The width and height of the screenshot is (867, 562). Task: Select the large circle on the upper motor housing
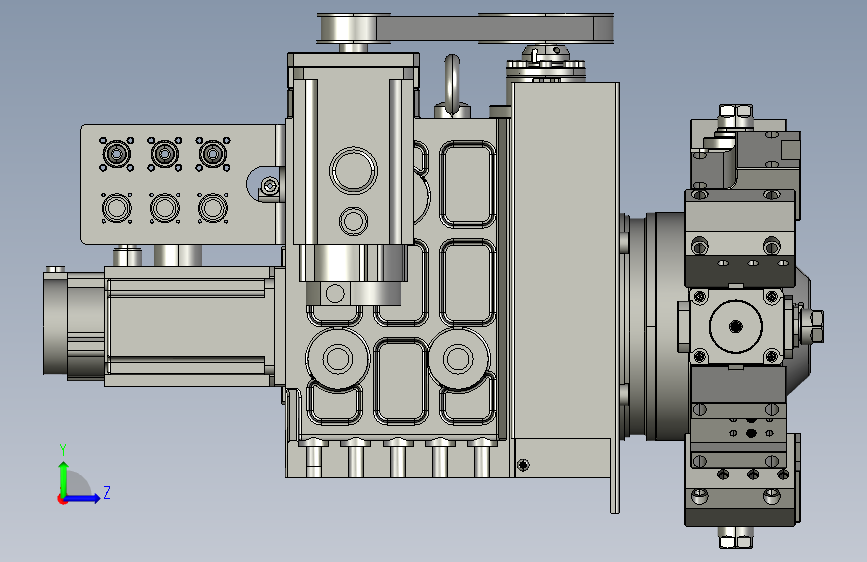point(353,170)
